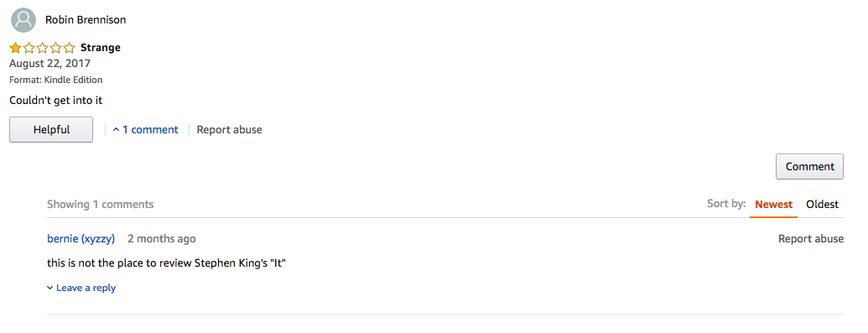Collapse comments using caret beside 1 comment
The width and height of the screenshot is (868, 333).
[116, 130]
